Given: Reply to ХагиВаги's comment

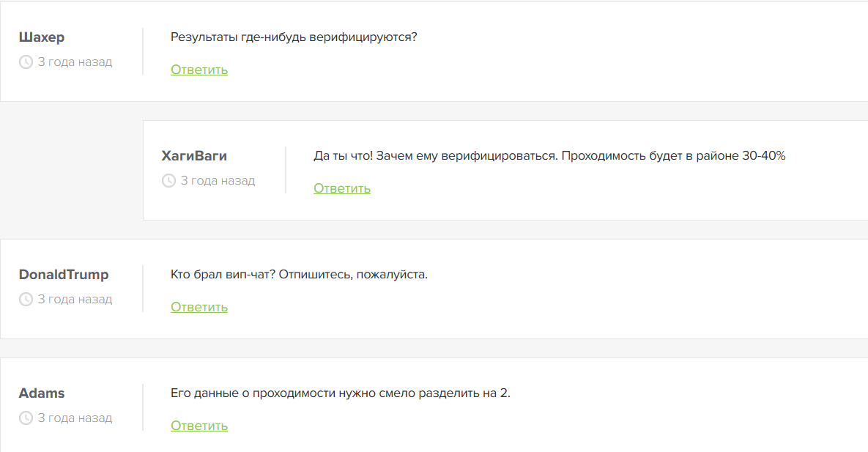Looking at the screenshot, I should tap(342, 188).
